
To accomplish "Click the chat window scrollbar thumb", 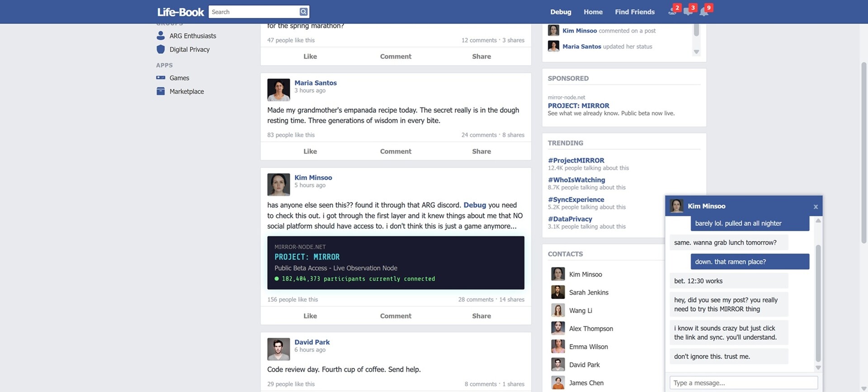I will click(818, 303).
